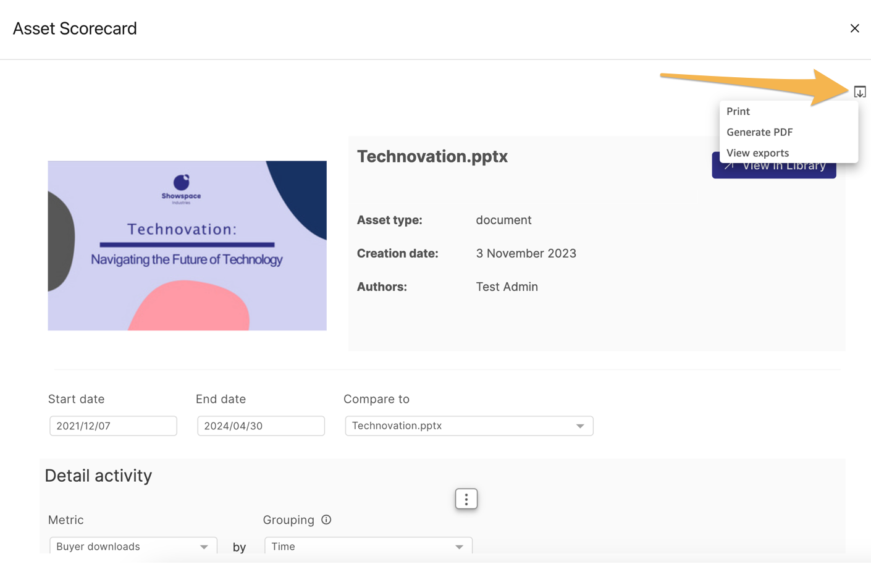Open the Compare to dropdown
The width and height of the screenshot is (871, 588).
469,426
